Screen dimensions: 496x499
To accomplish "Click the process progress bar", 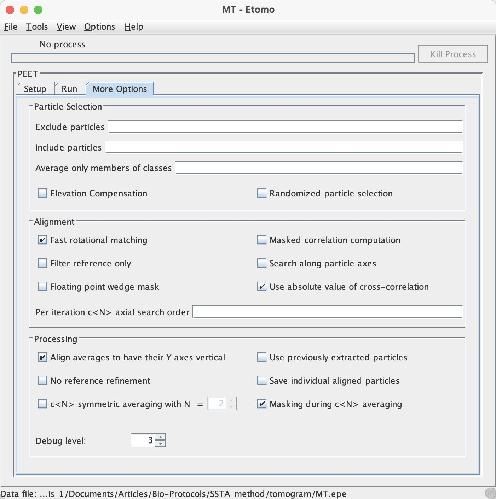I will [x=213, y=58].
